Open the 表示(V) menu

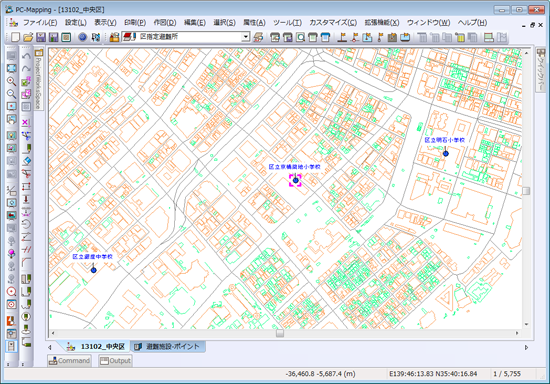point(105,23)
